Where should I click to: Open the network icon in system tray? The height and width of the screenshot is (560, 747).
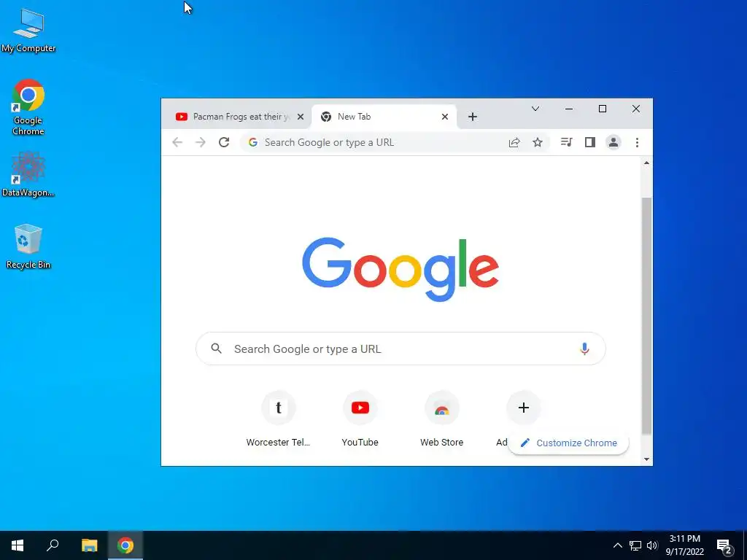(x=635, y=545)
